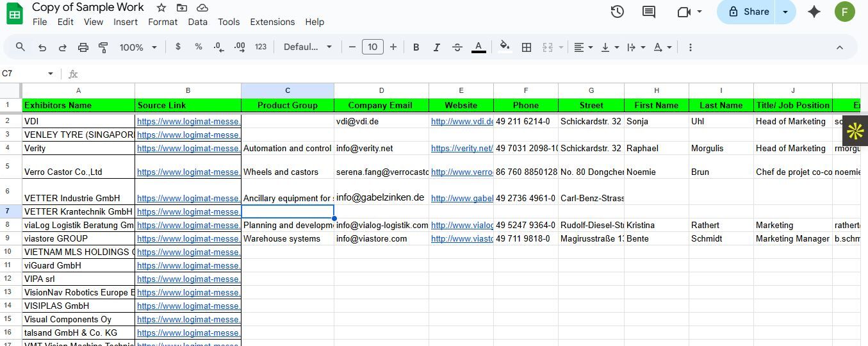Open the zoom level 100% dropdown
This screenshot has height=346, width=868.
(x=138, y=47)
